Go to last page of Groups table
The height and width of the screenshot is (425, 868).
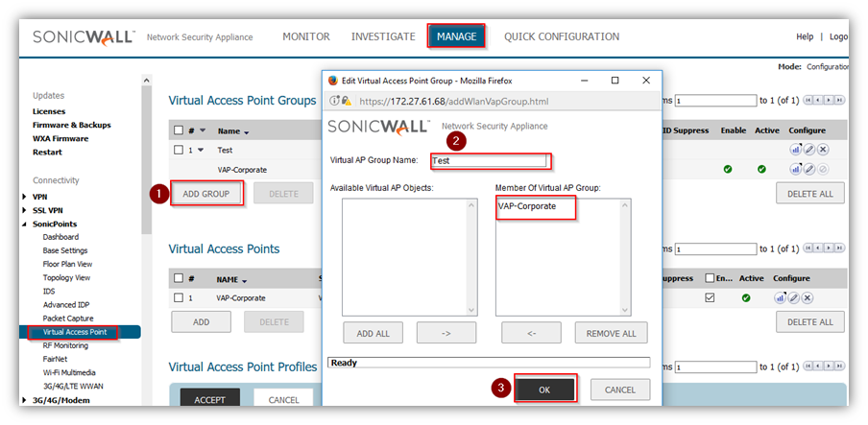coord(840,100)
